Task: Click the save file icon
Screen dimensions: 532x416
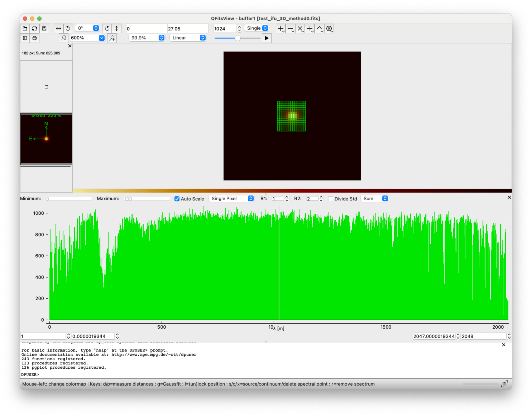Action: (44, 28)
